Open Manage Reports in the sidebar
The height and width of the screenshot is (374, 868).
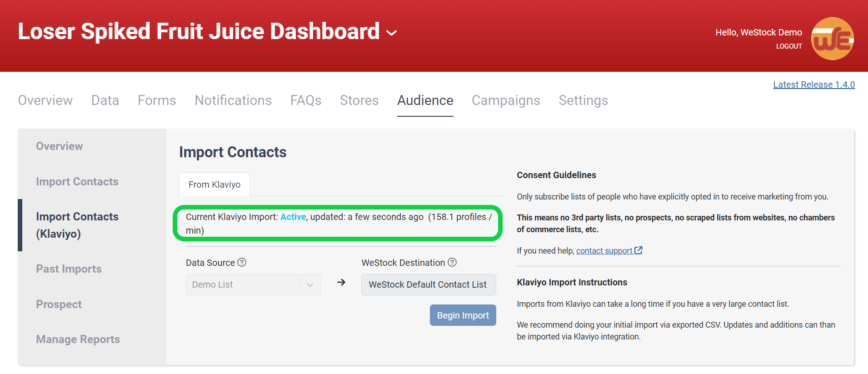[x=78, y=339]
